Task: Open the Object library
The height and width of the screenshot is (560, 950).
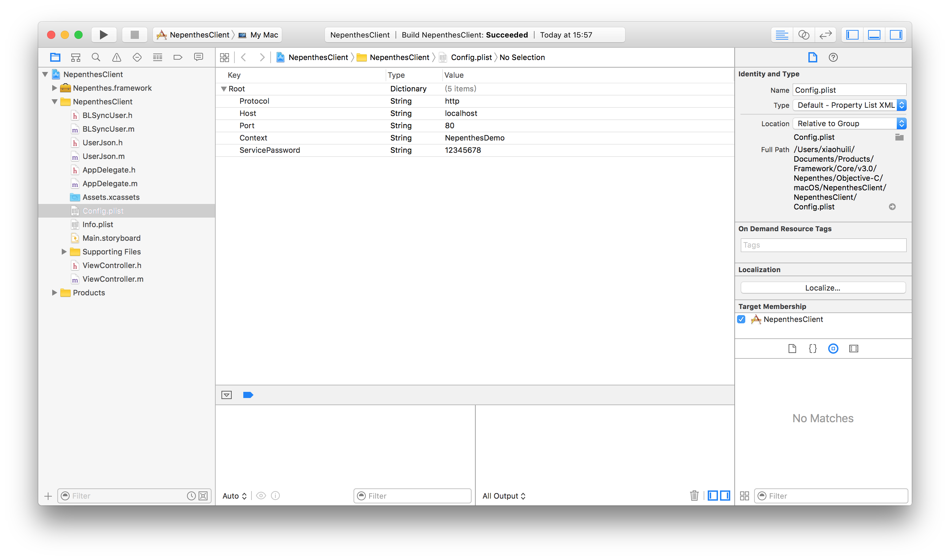Action: tap(833, 349)
